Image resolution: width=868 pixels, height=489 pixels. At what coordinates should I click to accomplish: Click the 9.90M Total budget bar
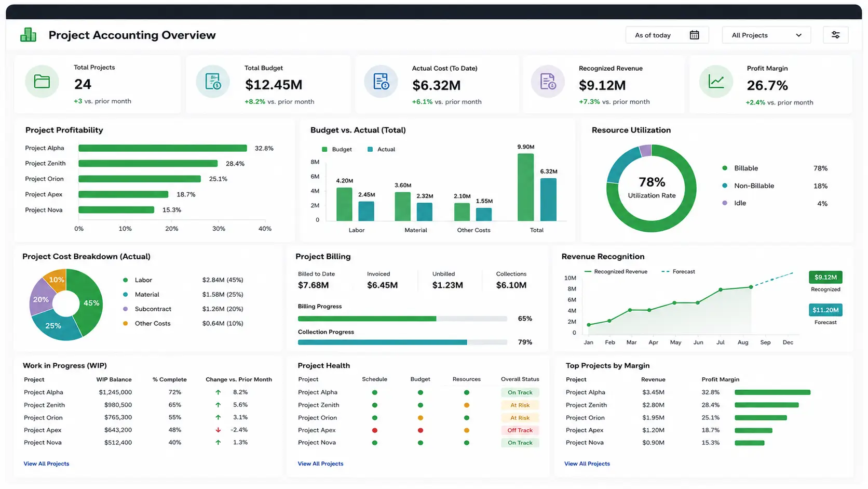pos(525,187)
